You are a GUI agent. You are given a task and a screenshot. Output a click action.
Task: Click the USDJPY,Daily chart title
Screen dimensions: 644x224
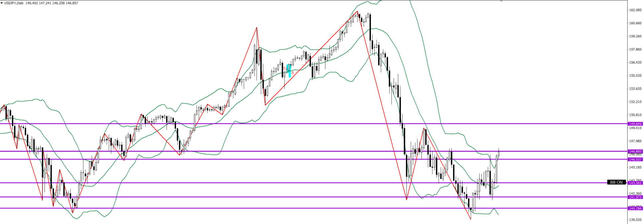tap(14, 3)
